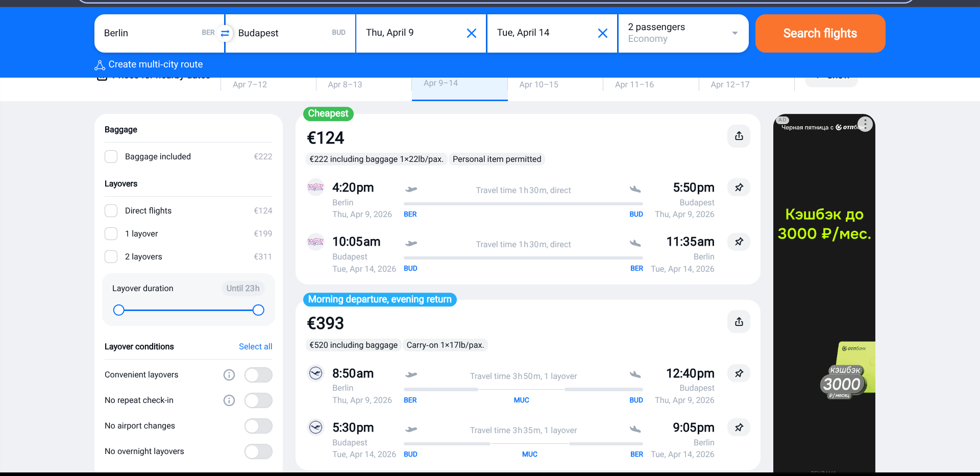Pin the 4:20pm Berlin departure flight

coord(739,187)
